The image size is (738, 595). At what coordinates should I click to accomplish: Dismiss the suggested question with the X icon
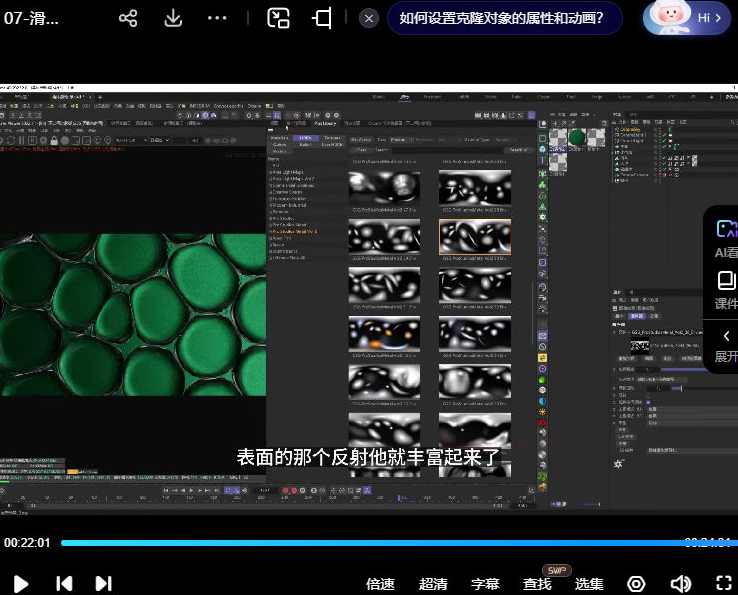(369, 18)
